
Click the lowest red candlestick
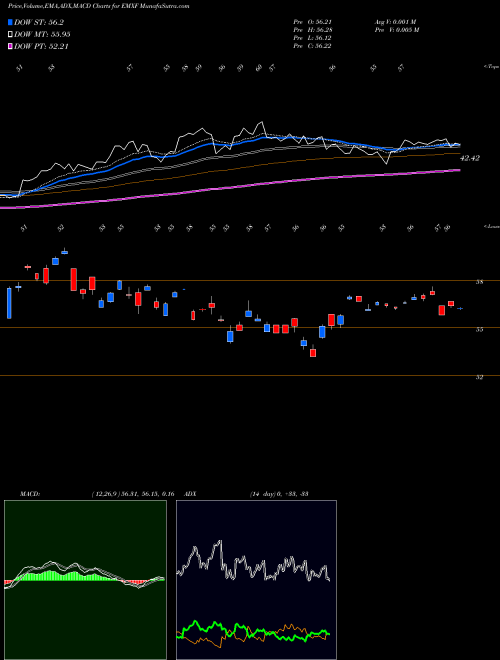click(x=313, y=351)
